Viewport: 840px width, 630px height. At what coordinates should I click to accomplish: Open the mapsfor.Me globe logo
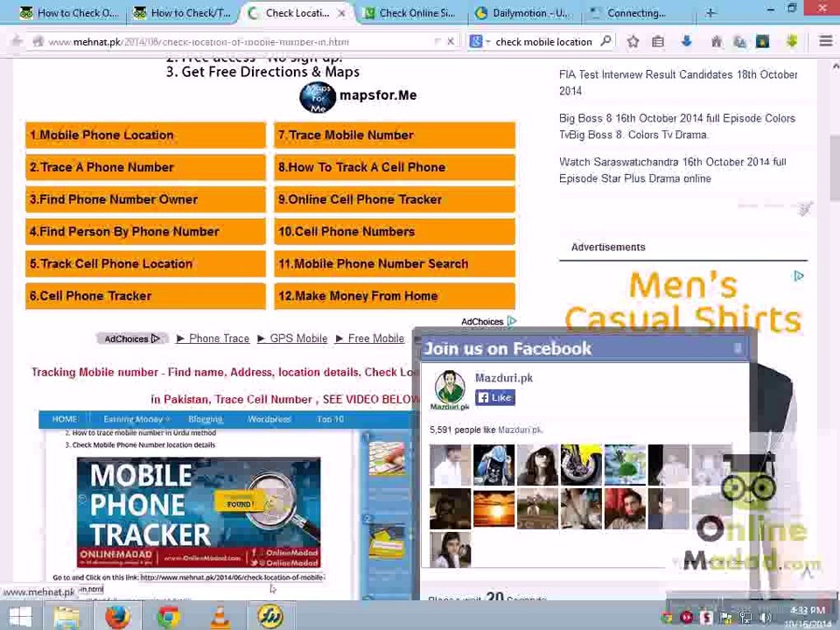[x=318, y=97]
